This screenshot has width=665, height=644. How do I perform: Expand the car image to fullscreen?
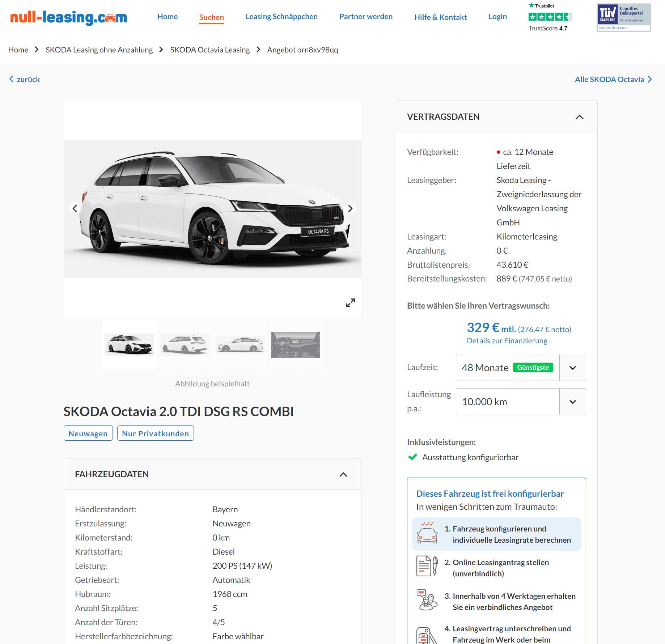pyautogui.click(x=350, y=303)
